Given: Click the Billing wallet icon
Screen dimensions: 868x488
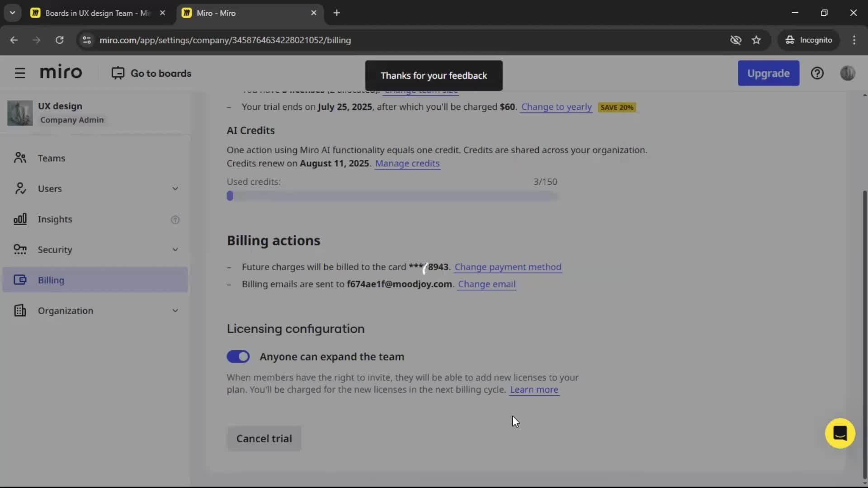Looking at the screenshot, I should click(20, 280).
